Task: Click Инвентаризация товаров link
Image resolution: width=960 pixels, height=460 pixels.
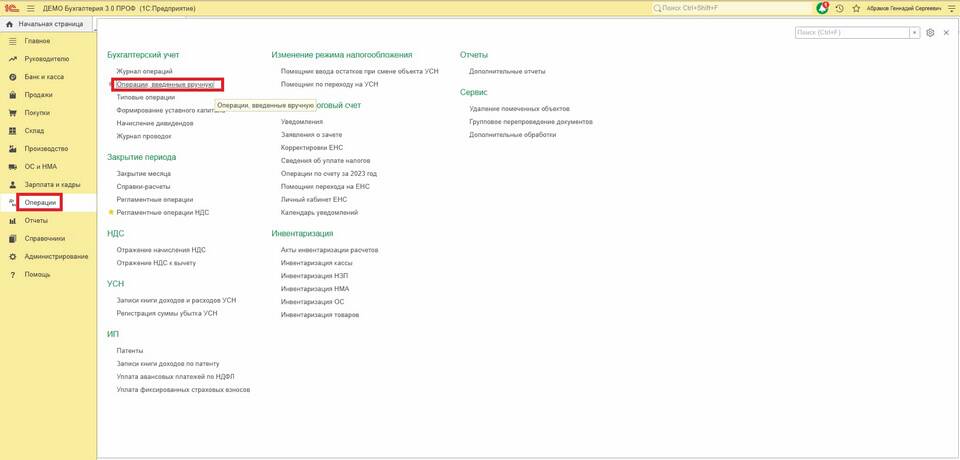Action: (319, 314)
